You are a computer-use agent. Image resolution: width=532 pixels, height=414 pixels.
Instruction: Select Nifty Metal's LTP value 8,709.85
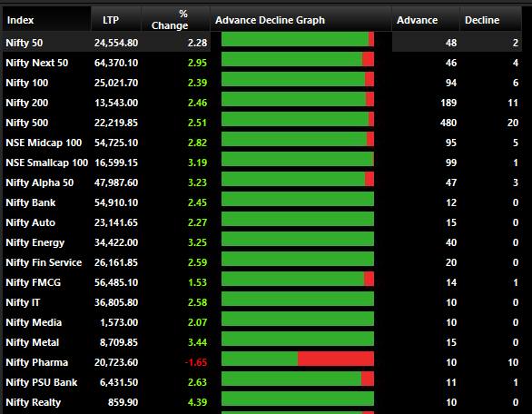(x=119, y=342)
